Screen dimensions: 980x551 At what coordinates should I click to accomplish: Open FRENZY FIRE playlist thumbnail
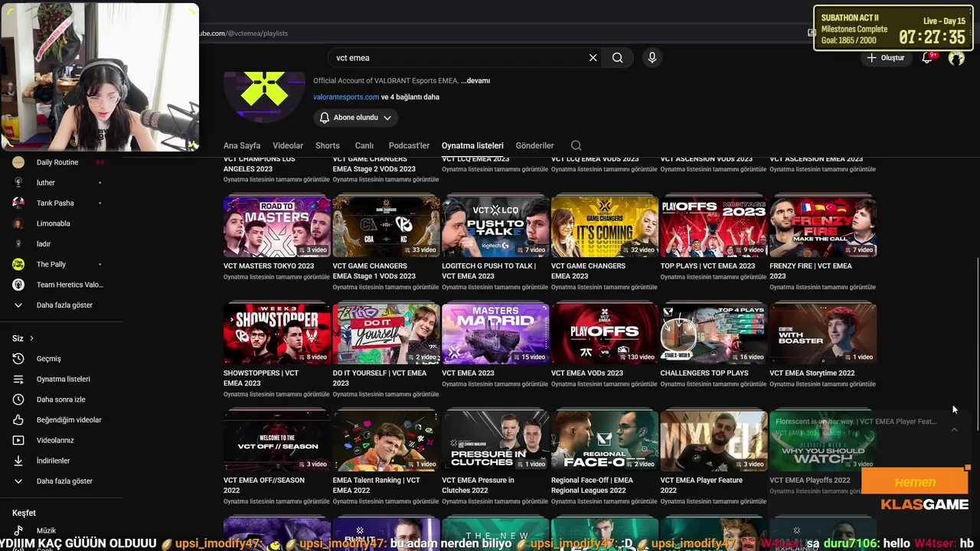pos(823,227)
